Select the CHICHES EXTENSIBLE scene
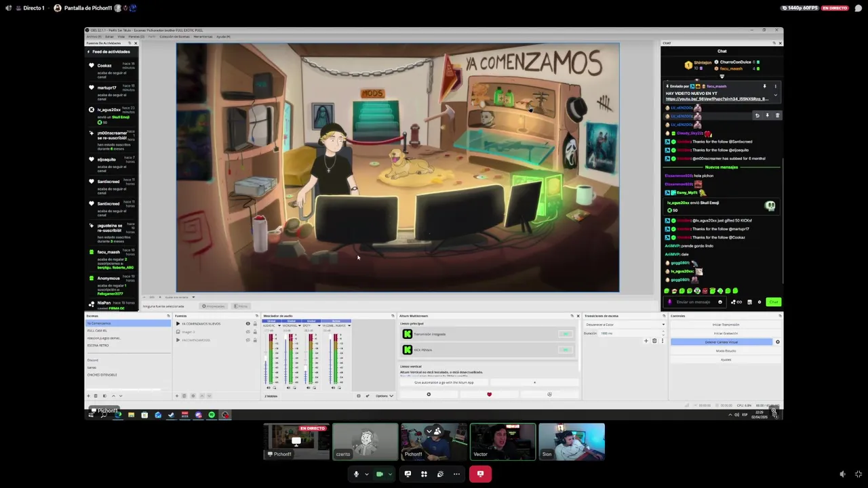 pos(127,375)
